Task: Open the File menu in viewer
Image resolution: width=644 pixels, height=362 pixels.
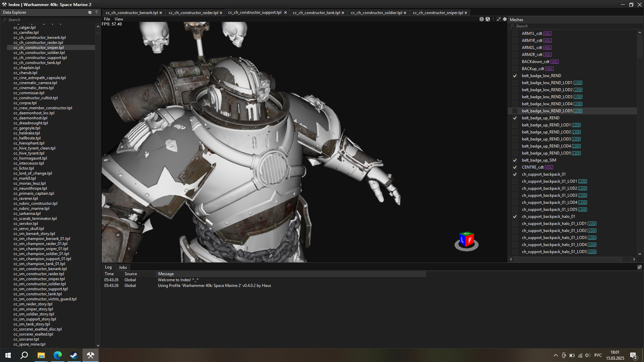Action: [107, 19]
